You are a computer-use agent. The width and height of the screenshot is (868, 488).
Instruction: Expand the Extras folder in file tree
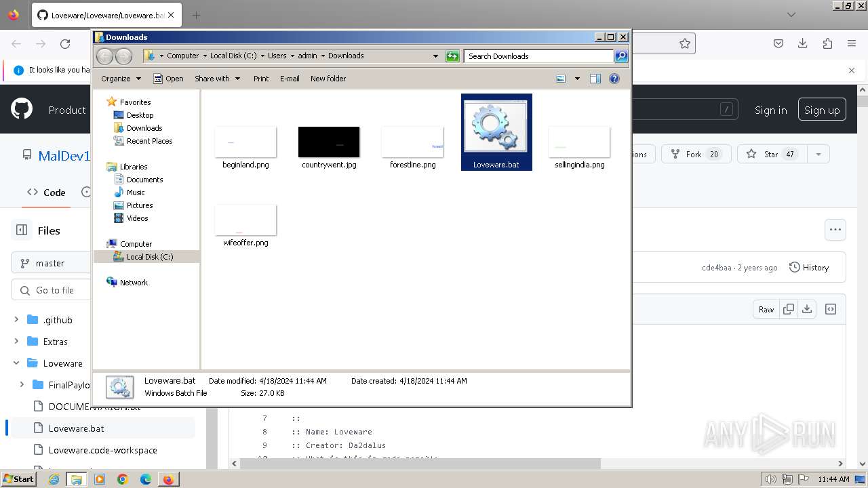(16, 342)
